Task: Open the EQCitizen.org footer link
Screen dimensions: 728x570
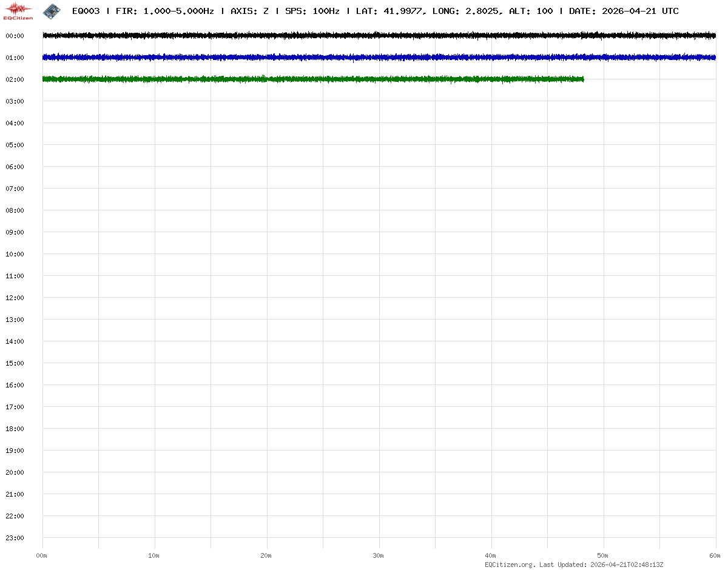Action: pos(510,565)
